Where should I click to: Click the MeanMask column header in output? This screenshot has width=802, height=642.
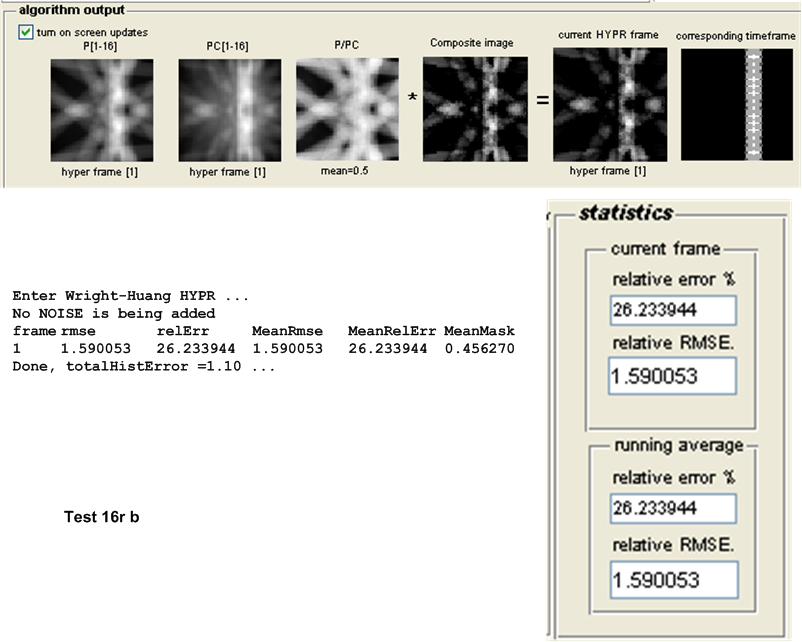coord(479,331)
